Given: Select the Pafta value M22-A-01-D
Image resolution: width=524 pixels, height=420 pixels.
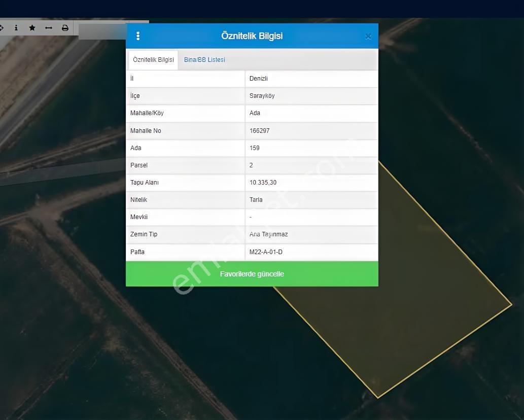Looking at the screenshot, I should point(266,252).
